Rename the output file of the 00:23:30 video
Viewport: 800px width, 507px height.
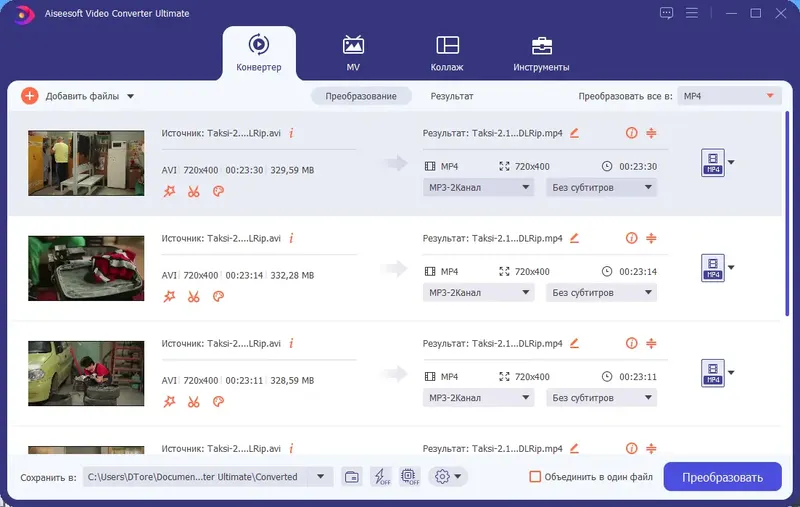click(574, 133)
